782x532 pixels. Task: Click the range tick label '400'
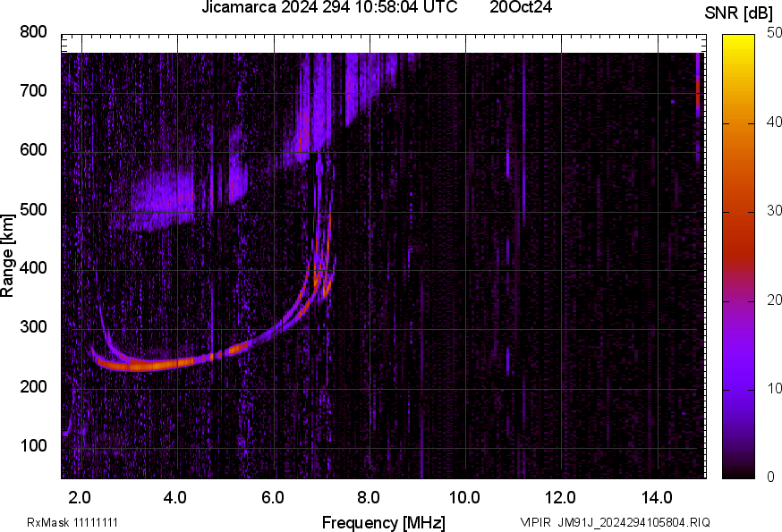tap(33, 268)
